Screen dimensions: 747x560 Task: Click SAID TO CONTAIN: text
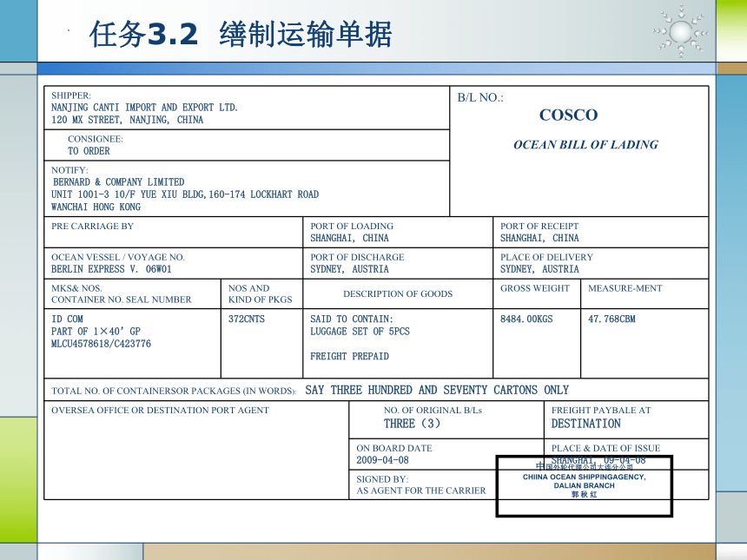point(352,319)
